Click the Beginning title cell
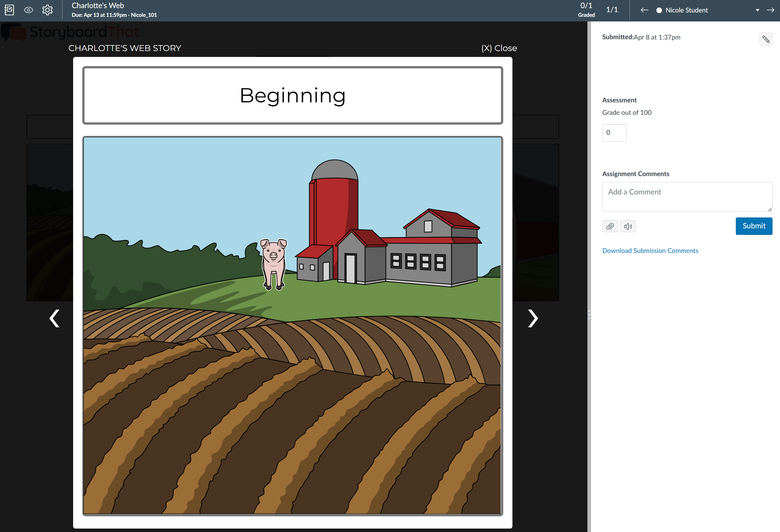780x532 pixels. click(292, 95)
